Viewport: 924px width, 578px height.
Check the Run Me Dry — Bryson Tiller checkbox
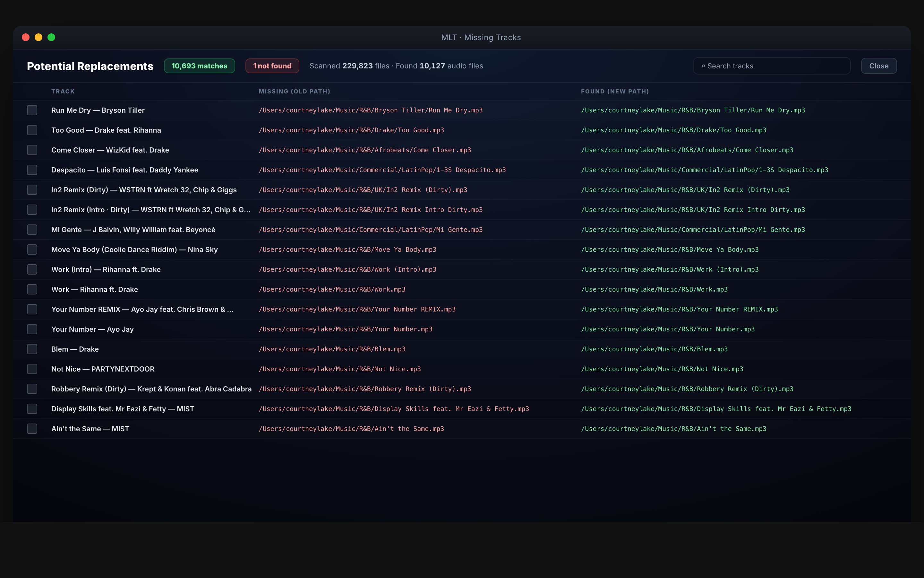(32, 110)
